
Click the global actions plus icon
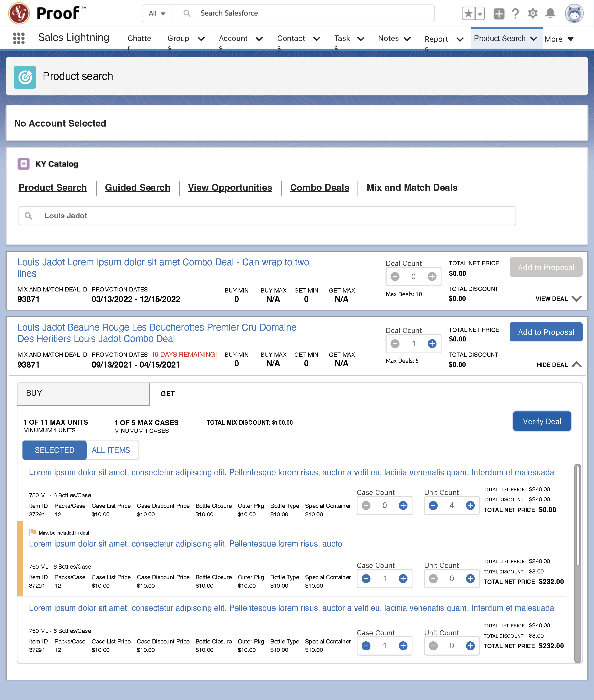[x=499, y=13]
